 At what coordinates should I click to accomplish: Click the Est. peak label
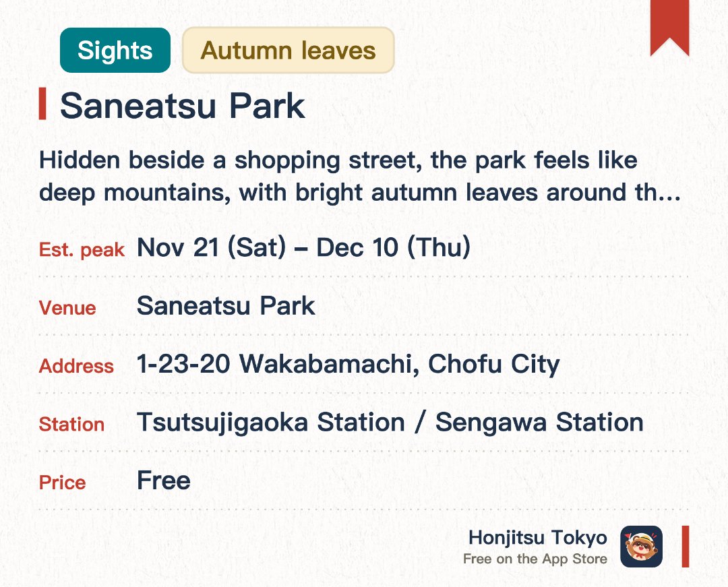point(82,249)
